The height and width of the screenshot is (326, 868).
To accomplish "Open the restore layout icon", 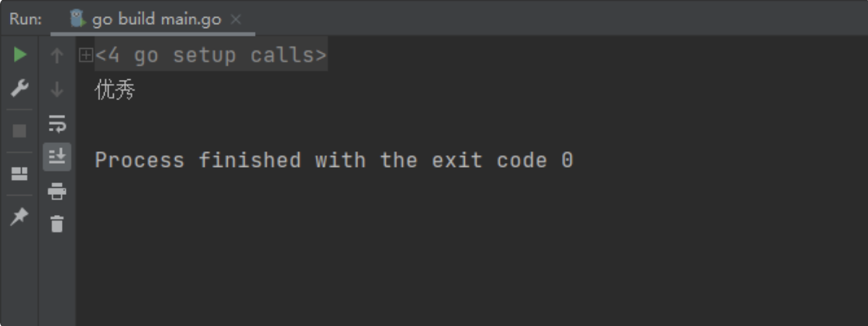I will coord(19,174).
